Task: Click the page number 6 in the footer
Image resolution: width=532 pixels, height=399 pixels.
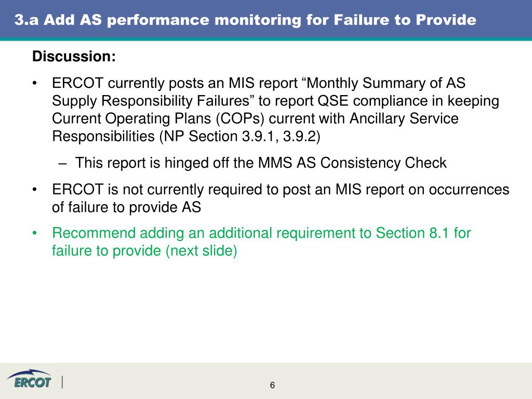Action: 272,385
